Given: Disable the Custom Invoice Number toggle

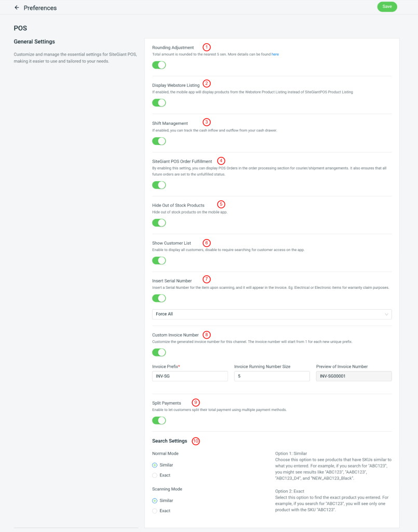Looking at the screenshot, I should [x=159, y=352].
